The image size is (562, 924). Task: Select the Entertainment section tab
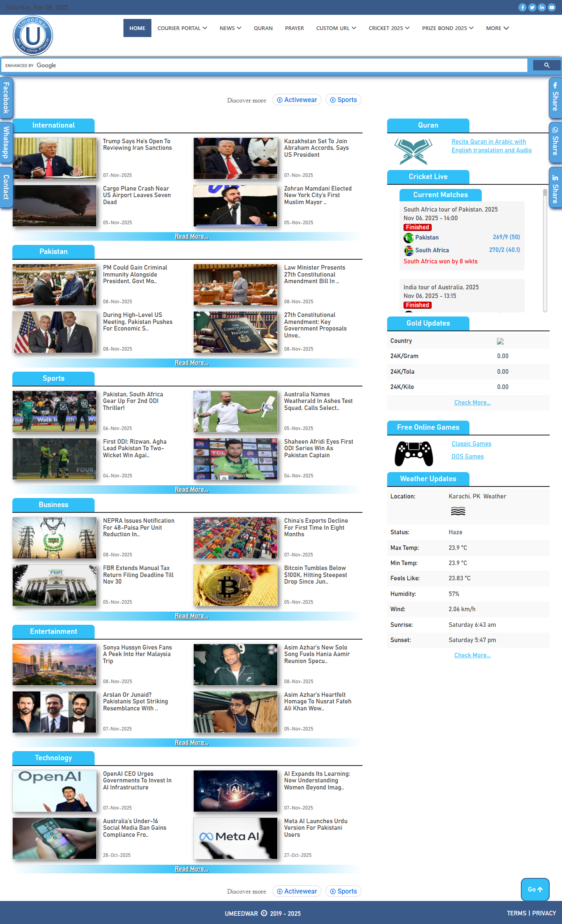53,632
